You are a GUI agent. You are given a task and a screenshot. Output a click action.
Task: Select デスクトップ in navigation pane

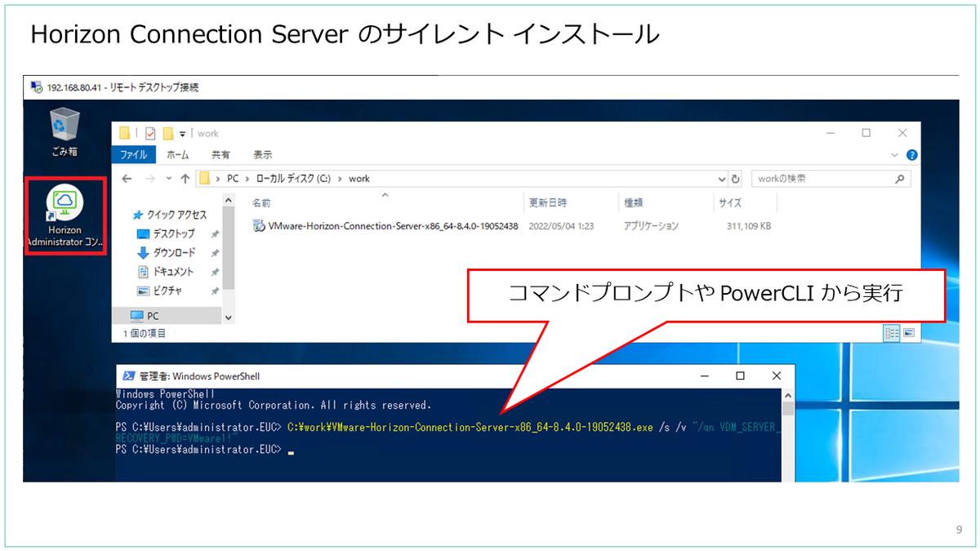tap(167, 233)
